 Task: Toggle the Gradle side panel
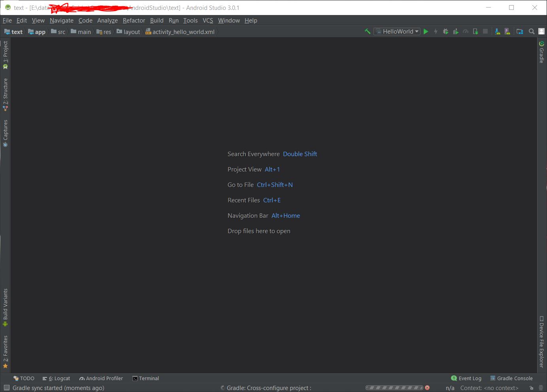(x=541, y=52)
